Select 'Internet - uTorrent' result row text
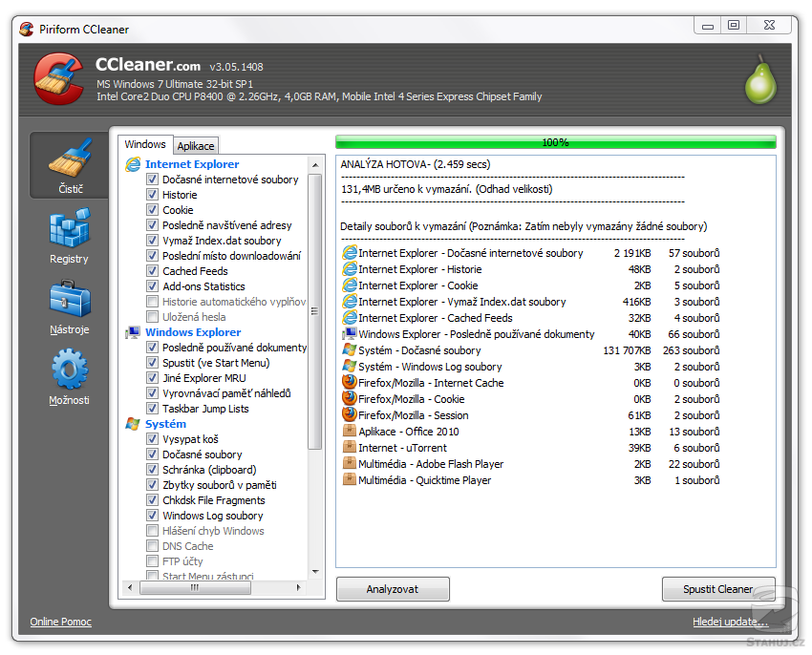 402,448
